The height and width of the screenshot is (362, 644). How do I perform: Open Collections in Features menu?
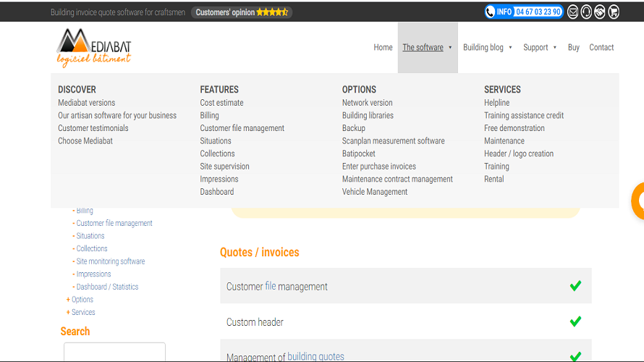point(217,153)
